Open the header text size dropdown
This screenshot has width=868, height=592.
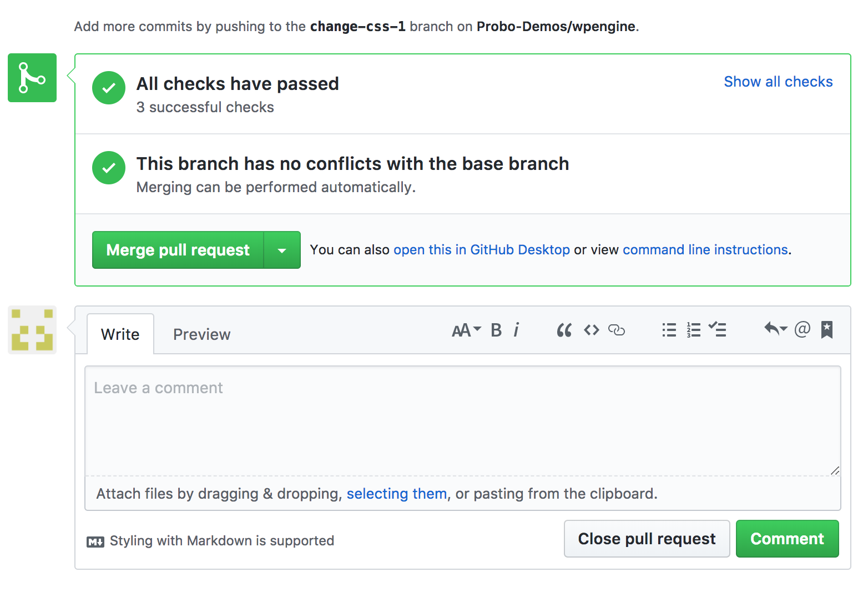pos(466,330)
